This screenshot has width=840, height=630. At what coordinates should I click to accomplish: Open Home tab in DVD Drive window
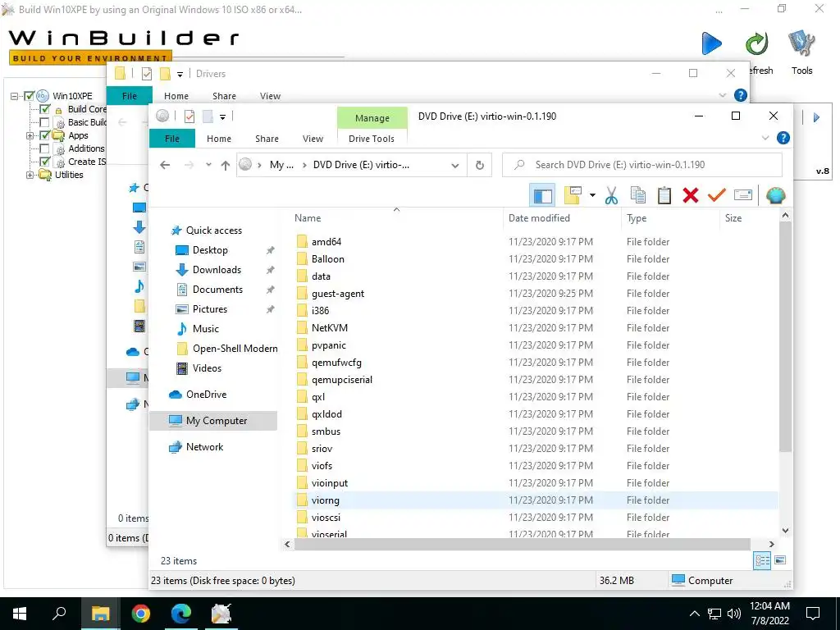[219, 138]
